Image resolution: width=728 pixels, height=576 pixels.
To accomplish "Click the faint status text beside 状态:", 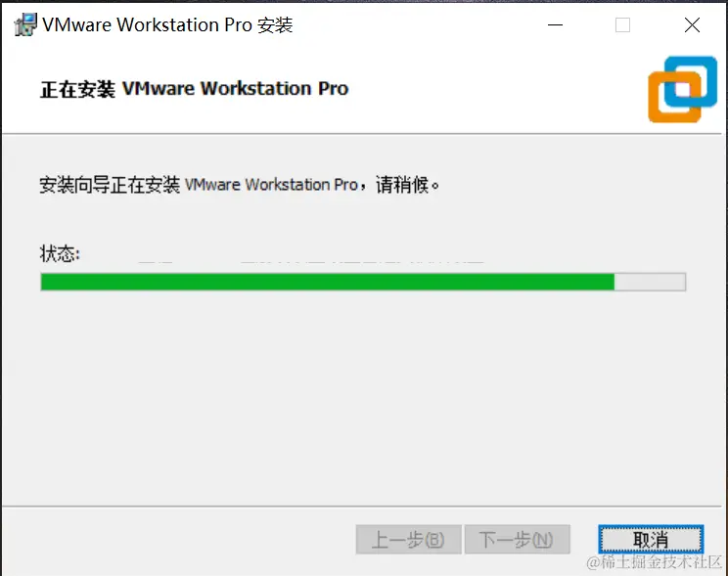I will tap(311, 261).
